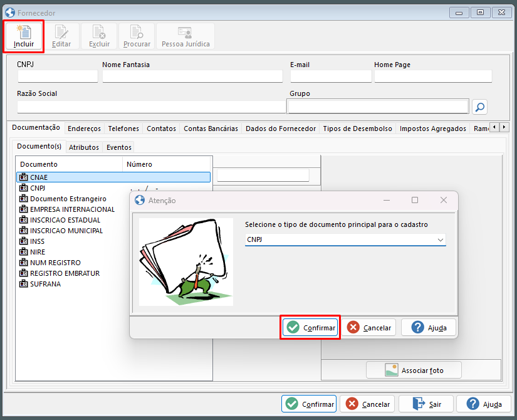Click Confirmar at the Fornecedor window bottom
This screenshot has width=517, height=420.
click(x=309, y=404)
